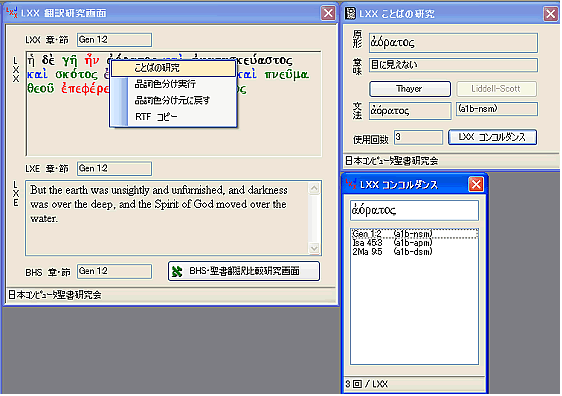Screen dimensions: 562x396
Task: Open Thayer lexicon button
Action: click(x=410, y=89)
